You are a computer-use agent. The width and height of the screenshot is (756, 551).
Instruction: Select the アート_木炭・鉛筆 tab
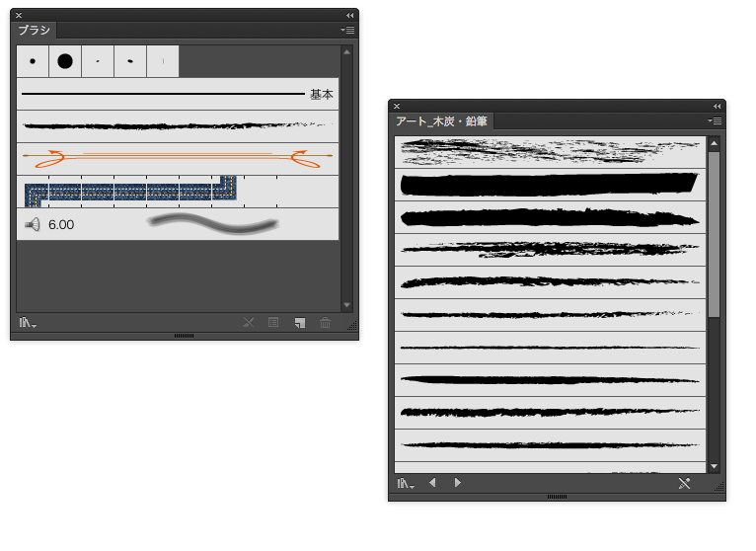[x=442, y=120]
